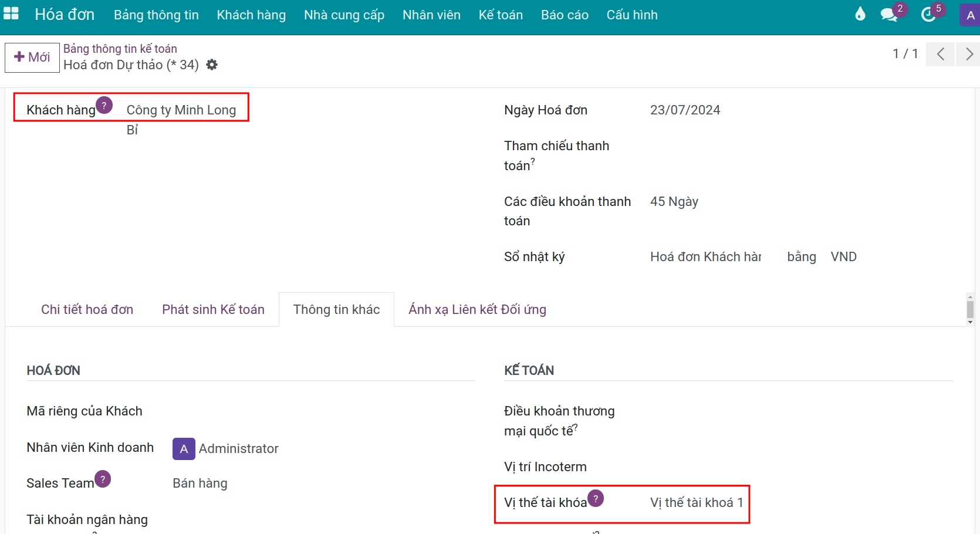This screenshot has width=980, height=534.
Task: Open the Bảng thông tin menu
Action: pos(156,15)
